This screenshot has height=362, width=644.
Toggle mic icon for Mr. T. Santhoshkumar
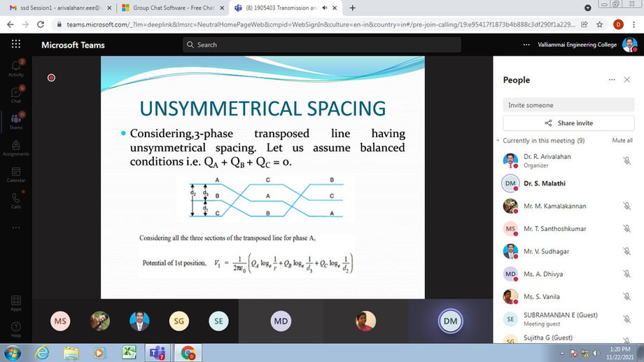(626, 228)
